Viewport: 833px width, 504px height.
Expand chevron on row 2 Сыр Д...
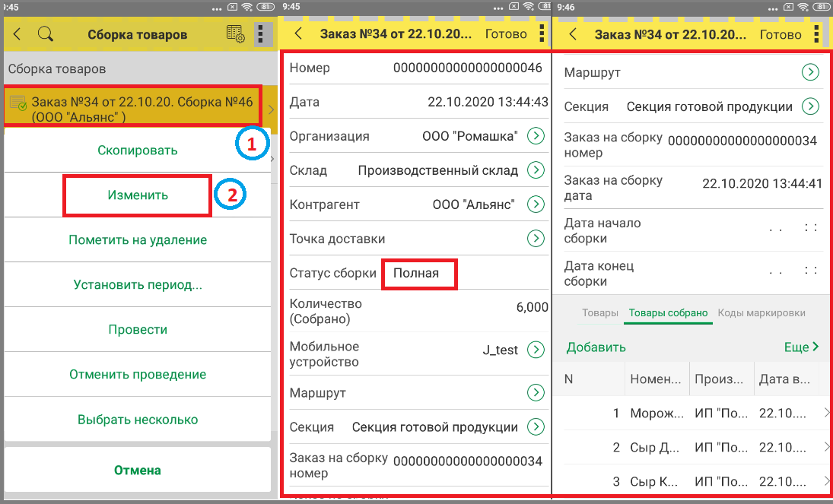click(827, 447)
